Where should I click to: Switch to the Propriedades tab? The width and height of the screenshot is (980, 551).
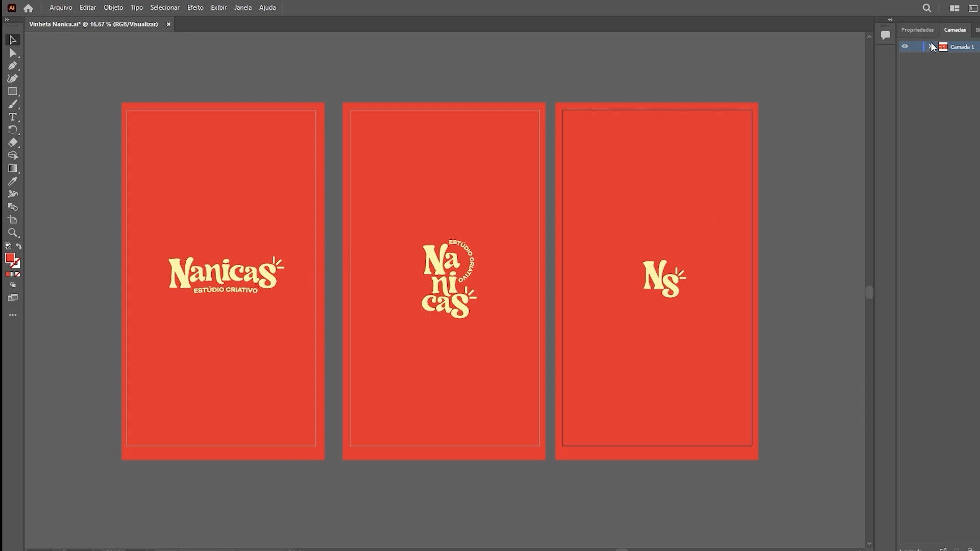tap(917, 30)
